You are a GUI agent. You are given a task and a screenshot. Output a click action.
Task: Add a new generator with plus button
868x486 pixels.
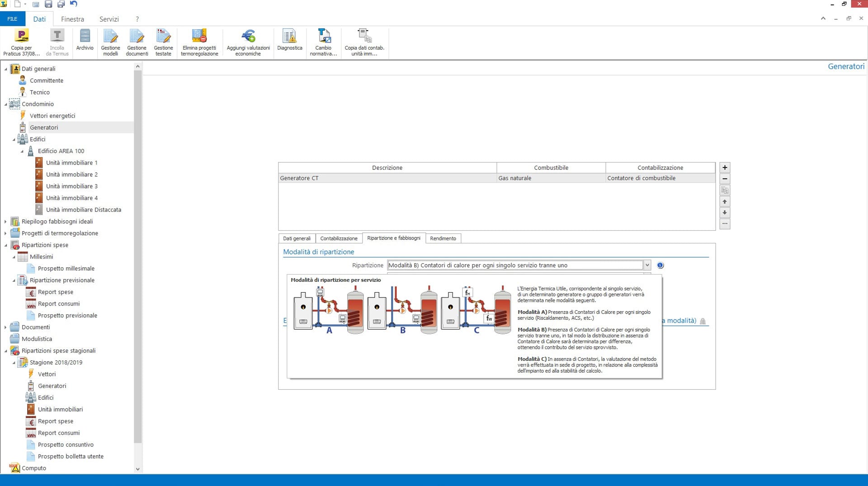point(725,168)
